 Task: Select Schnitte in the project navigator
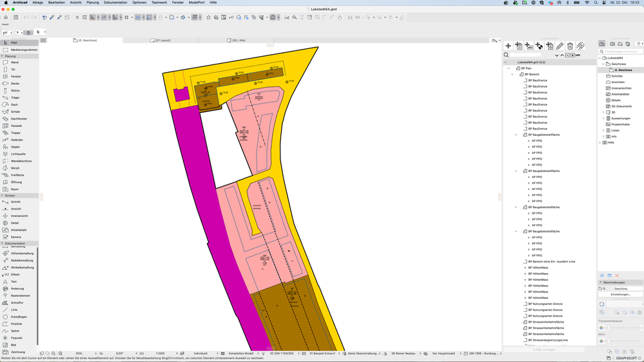[616, 76]
